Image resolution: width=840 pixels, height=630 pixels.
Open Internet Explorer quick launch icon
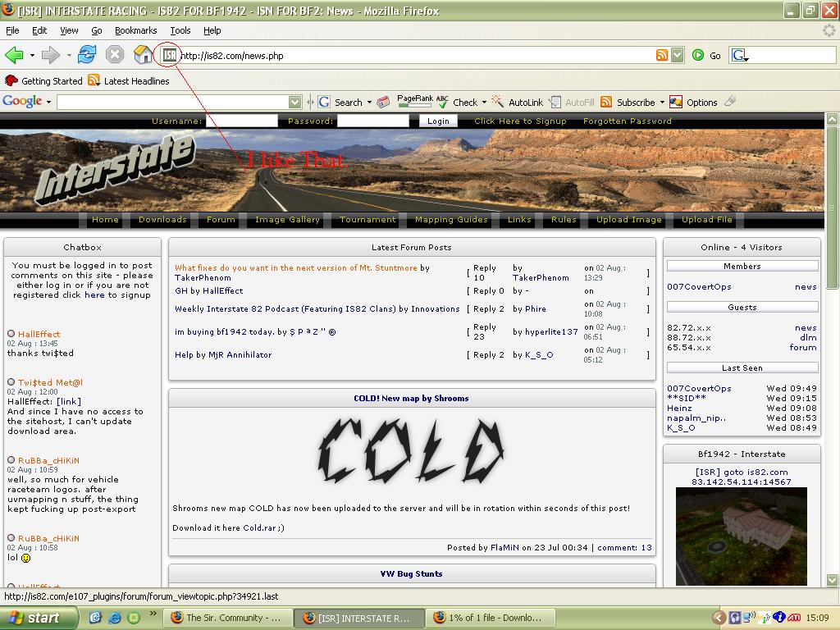click(x=115, y=618)
